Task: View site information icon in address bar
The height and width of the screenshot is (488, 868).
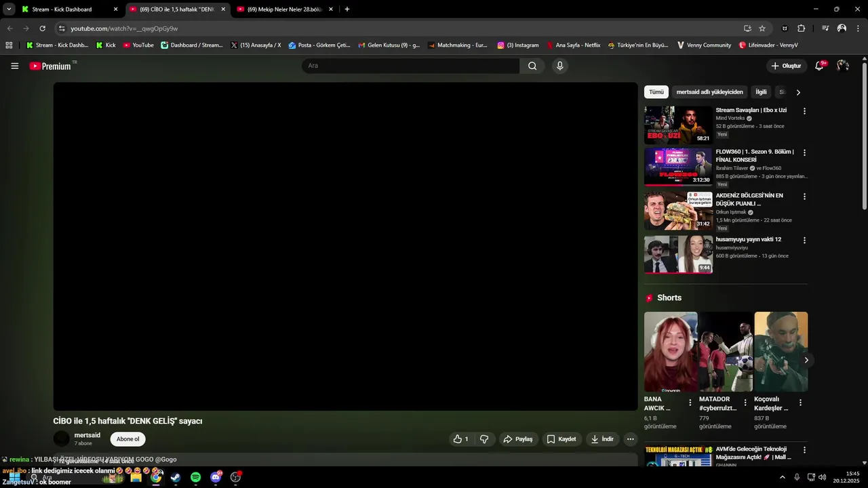Action: [x=62, y=28]
